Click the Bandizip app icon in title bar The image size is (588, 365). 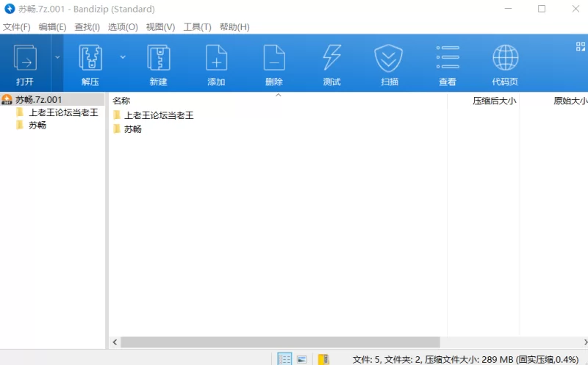coord(10,9)
